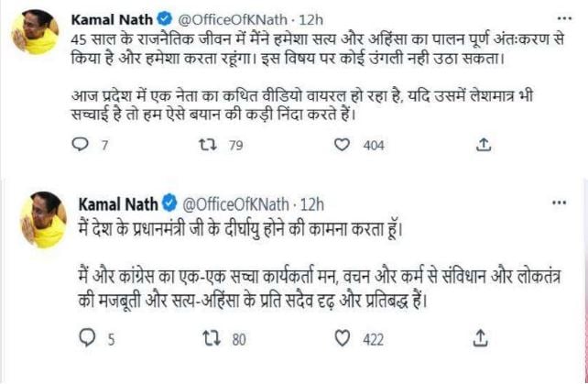This screenshot has height=384, width=588.
Task: Reply to the second tweet with 5 replies
Action: (x=87, y=340)
